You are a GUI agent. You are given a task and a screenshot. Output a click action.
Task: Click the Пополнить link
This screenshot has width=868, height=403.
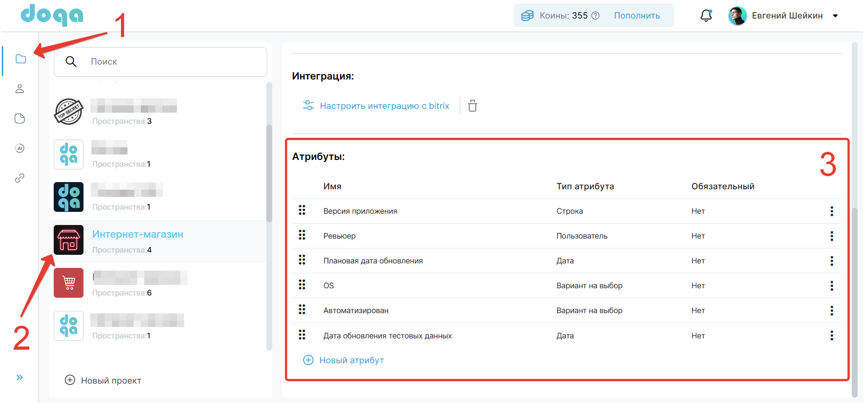[636, 16]
